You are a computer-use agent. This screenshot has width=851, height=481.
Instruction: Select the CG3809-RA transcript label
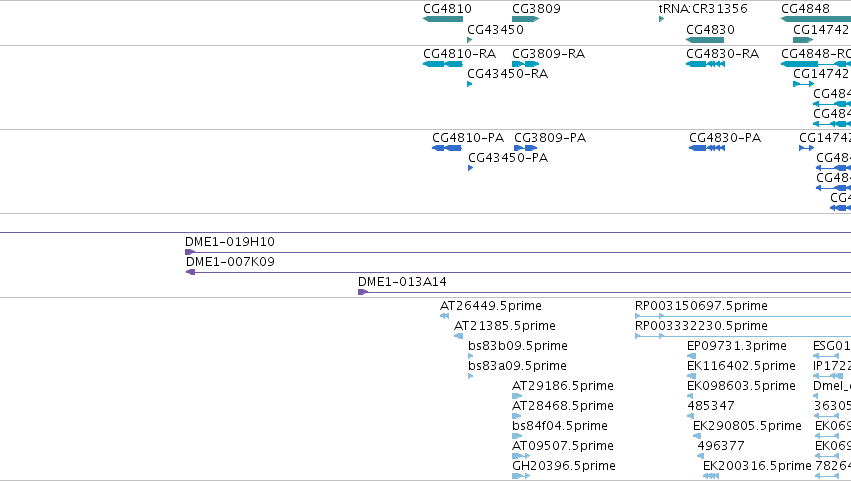coord(549,54)
